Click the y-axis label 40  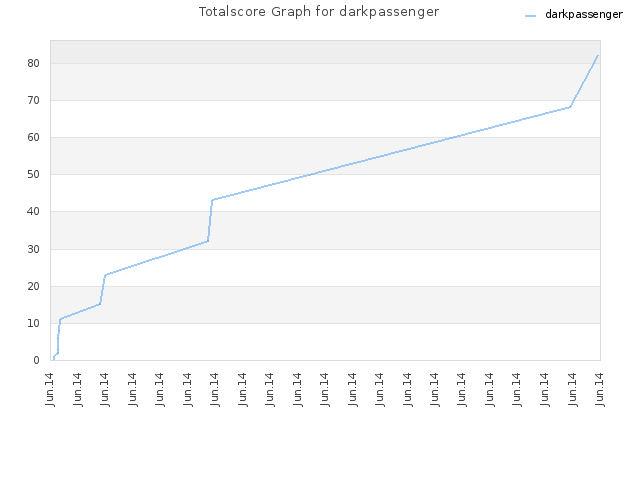tap(33, 212)
